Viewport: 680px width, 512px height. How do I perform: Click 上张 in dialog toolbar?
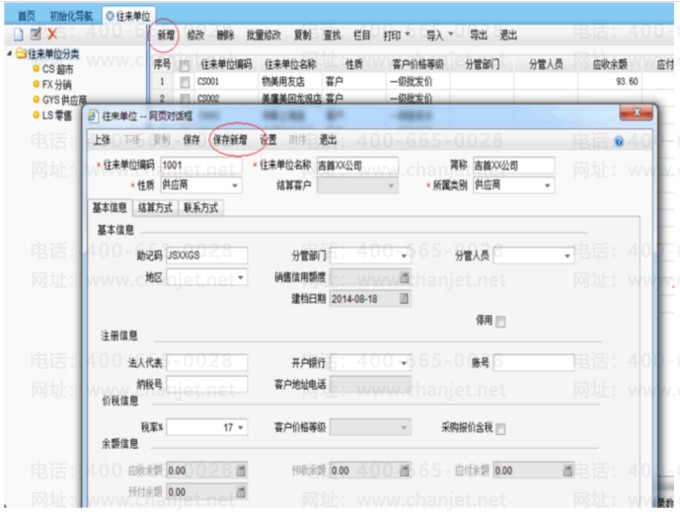(102, 140)
